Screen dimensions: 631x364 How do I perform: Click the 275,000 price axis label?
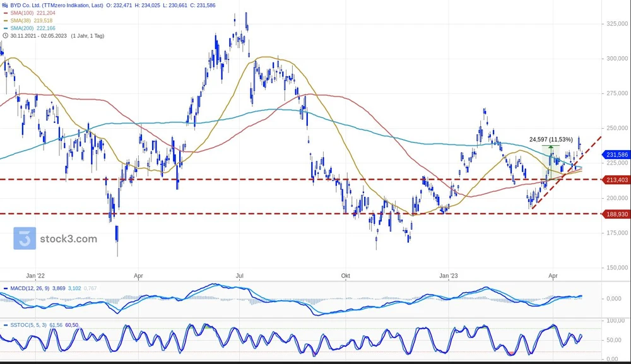tap(617, 93)
